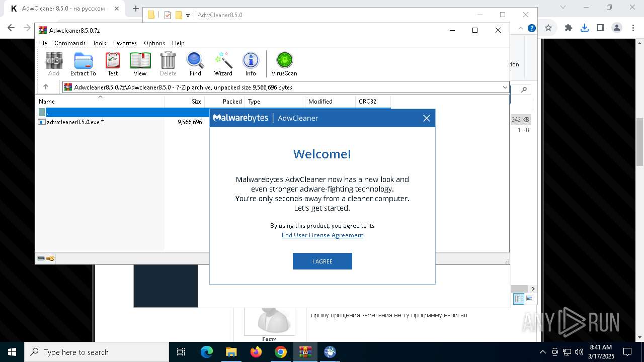
Task: Click the Test archive icon in WinRAR
Action: 113,64
